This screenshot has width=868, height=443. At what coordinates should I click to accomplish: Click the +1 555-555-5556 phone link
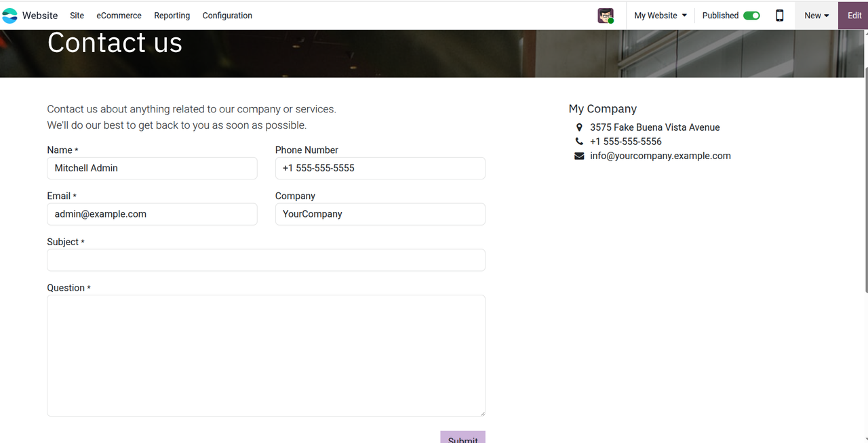[625, 142]
